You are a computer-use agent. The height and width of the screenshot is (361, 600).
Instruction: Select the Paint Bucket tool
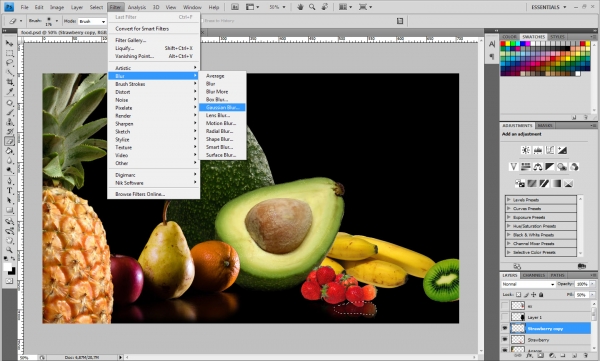[x=9, y=151]
